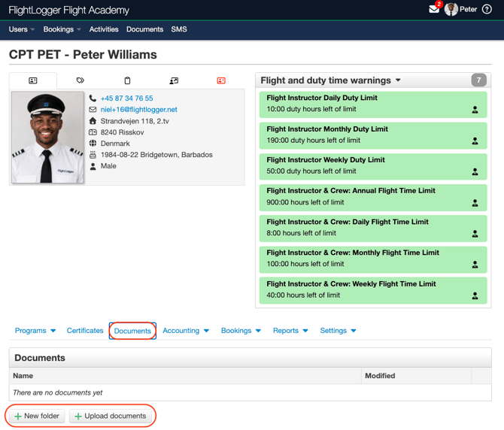The width and height of the screenshot is (504, 430).
Task: Select the red ID card tab icon
Action: [x=221, y=80]
